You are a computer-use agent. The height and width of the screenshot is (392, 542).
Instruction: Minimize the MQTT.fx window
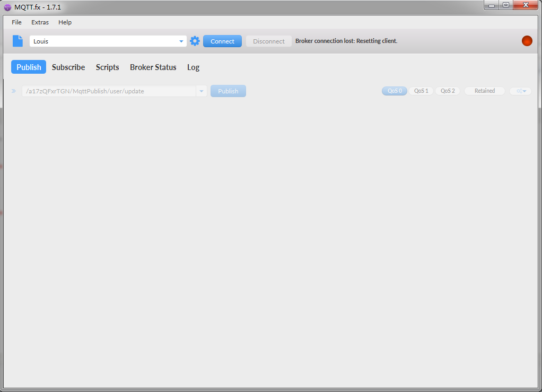[492, 5]
